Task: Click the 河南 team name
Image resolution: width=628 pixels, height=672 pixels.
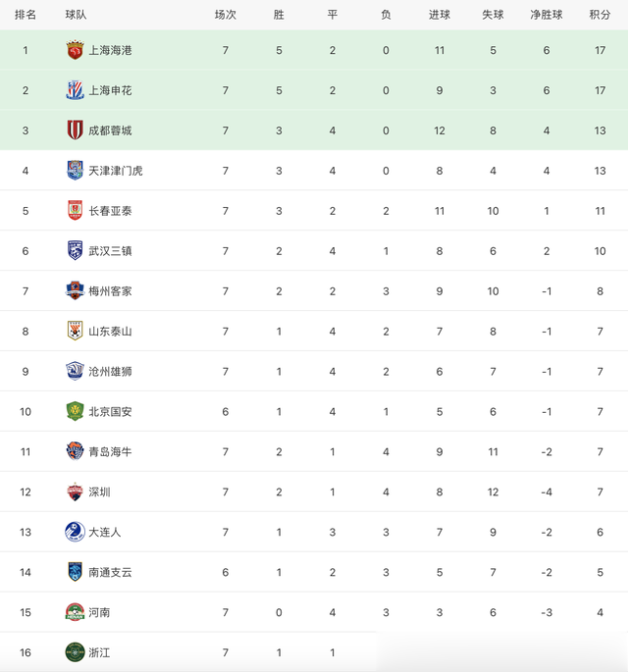Action: [x=99, y=613]
